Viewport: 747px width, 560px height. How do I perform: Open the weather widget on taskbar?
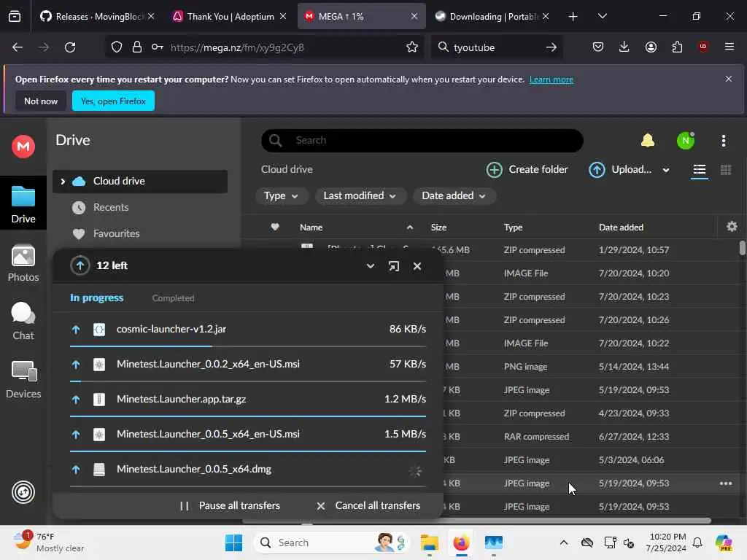(x=48, y=542)
